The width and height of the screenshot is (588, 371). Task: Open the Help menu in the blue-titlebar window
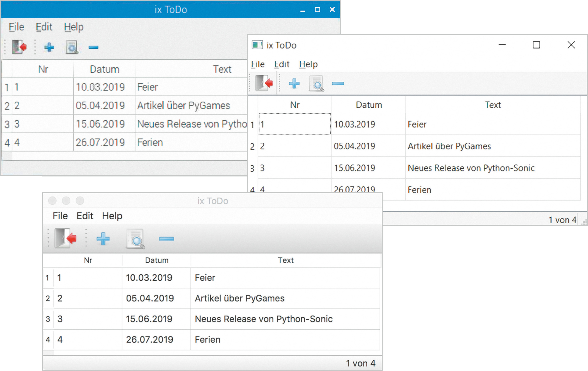(73, 27)
